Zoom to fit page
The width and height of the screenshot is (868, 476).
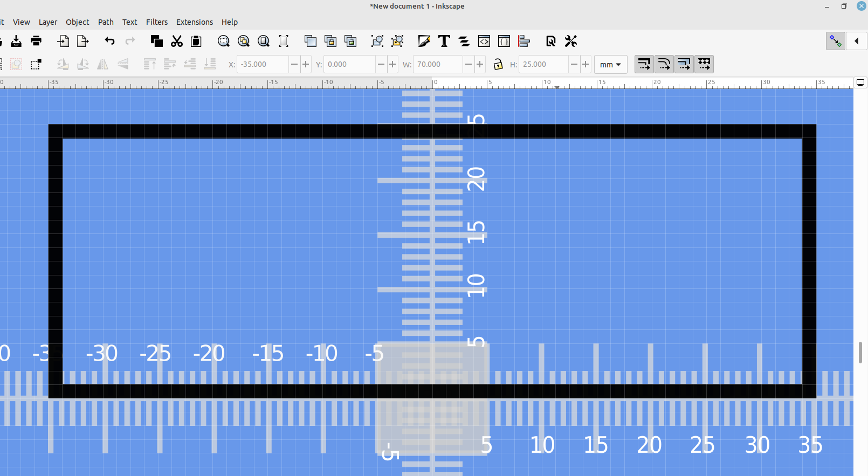[x=264, y=41]
